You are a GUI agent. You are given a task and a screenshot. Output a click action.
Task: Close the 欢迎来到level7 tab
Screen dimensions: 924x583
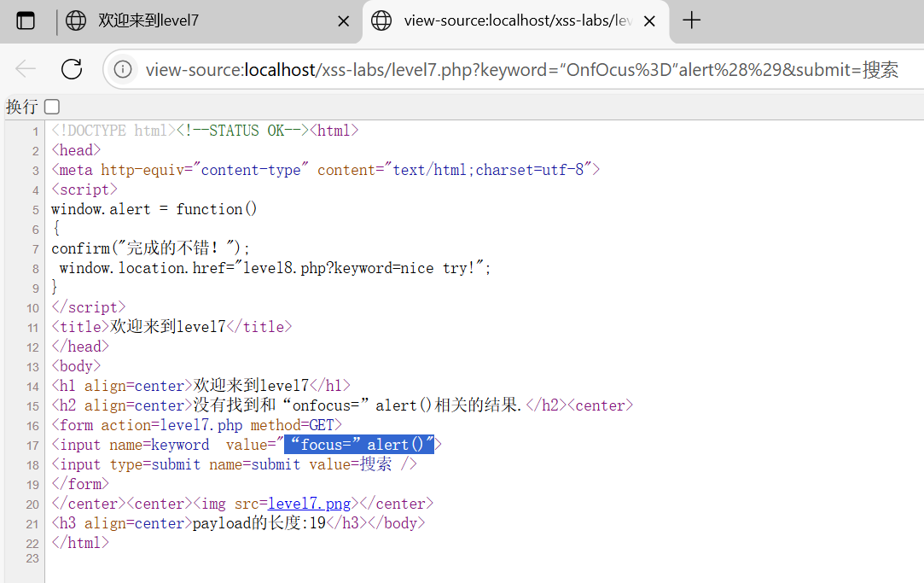(x=344, y=22)
